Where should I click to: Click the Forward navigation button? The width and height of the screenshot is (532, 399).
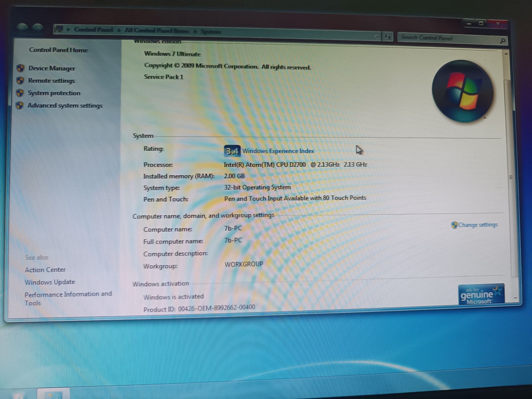point(38,28)
